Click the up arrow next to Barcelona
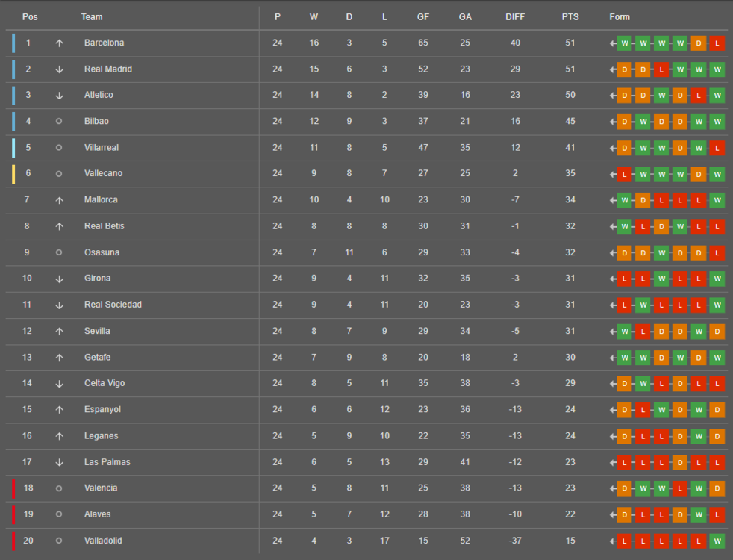 pos(59,43)
